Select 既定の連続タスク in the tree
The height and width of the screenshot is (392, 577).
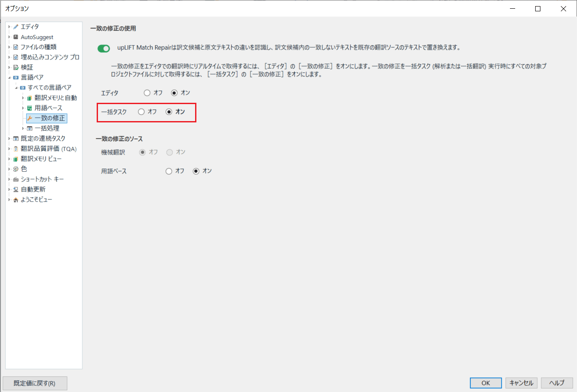pos(43,139)
